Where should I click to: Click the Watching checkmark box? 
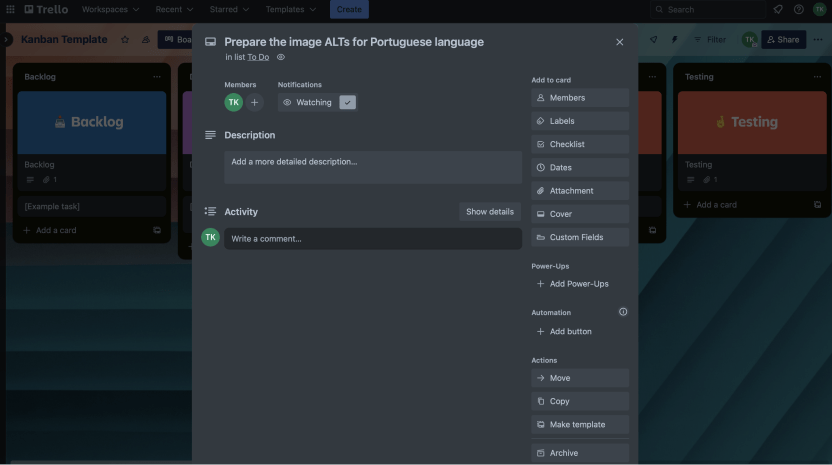348,102
